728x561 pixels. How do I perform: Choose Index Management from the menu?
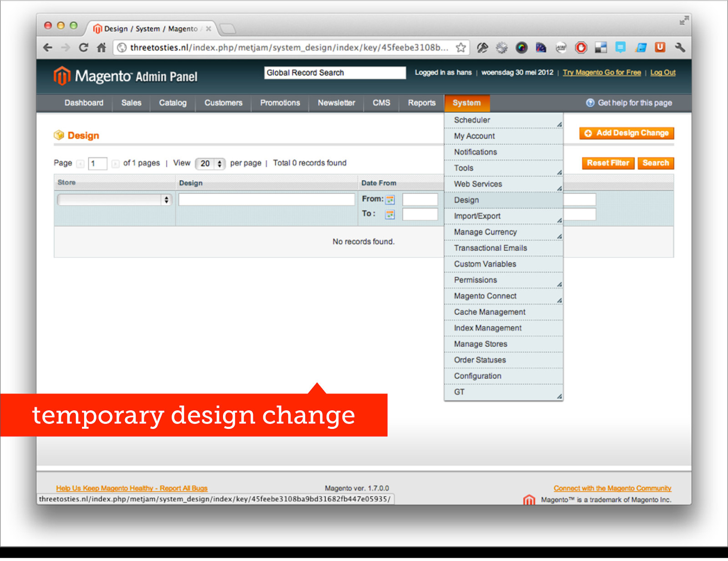(504, 328)
